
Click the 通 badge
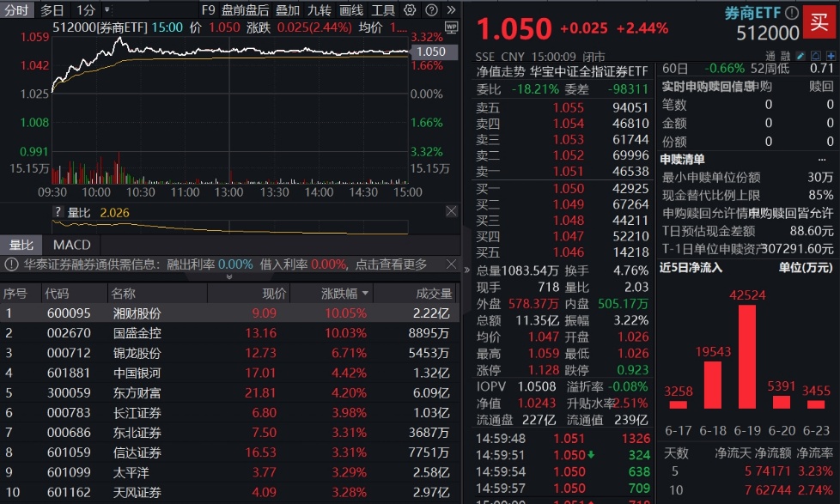770,56
